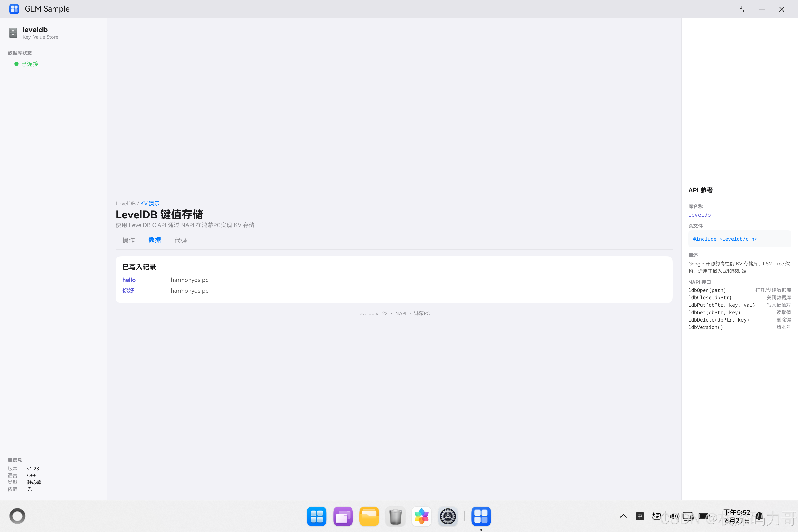Select the hello key record
This screenshot has width=798, height=532.
[x=129, y=280]
